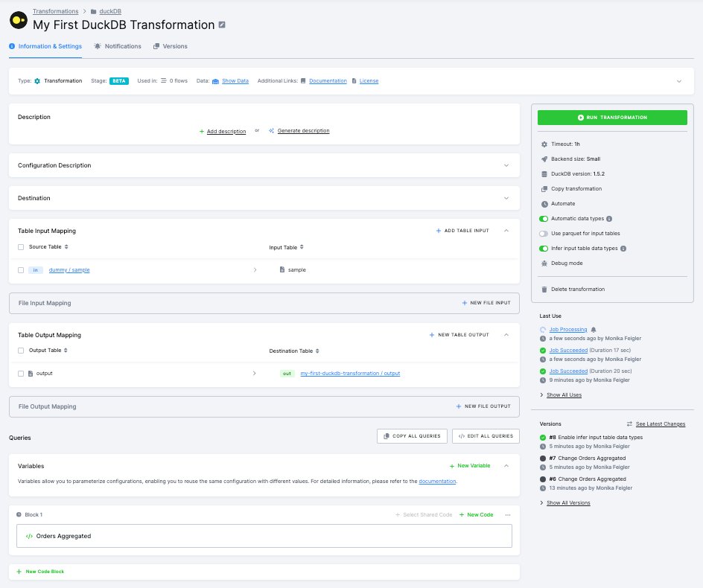Click the code icon beside Orders Aggregated

(29, 536)
